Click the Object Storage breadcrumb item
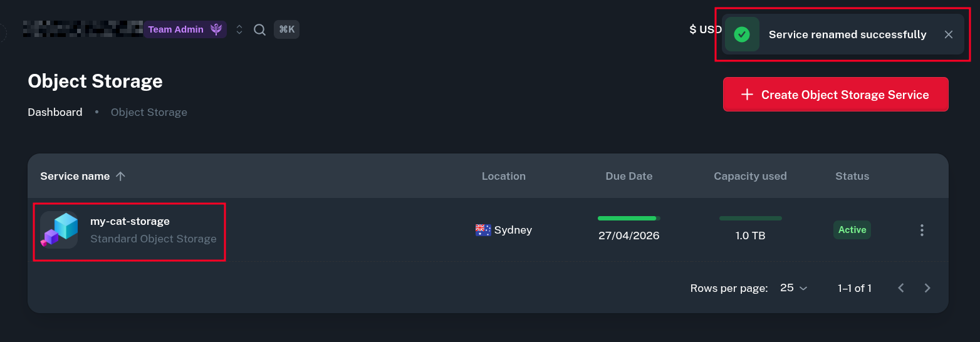 point(149,112)
